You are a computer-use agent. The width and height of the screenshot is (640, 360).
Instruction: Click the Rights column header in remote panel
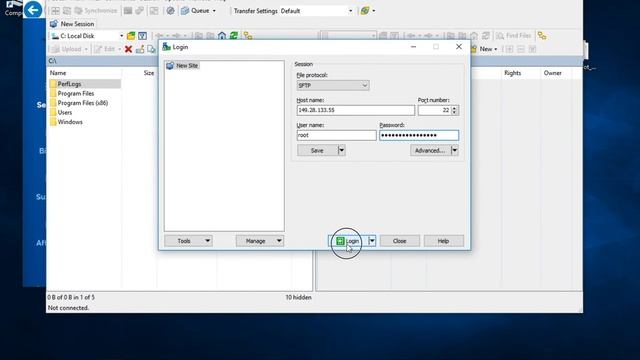pos(512,73)
